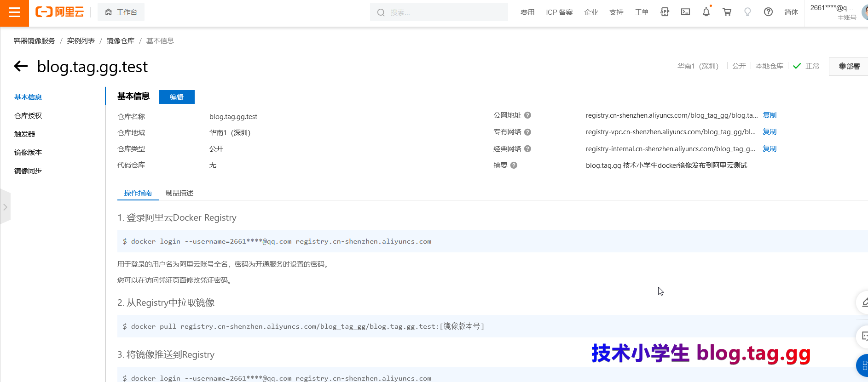This screenshot has height=382, width=868.
Task: Click the 编辑 button
Action: tap(176, 97)
